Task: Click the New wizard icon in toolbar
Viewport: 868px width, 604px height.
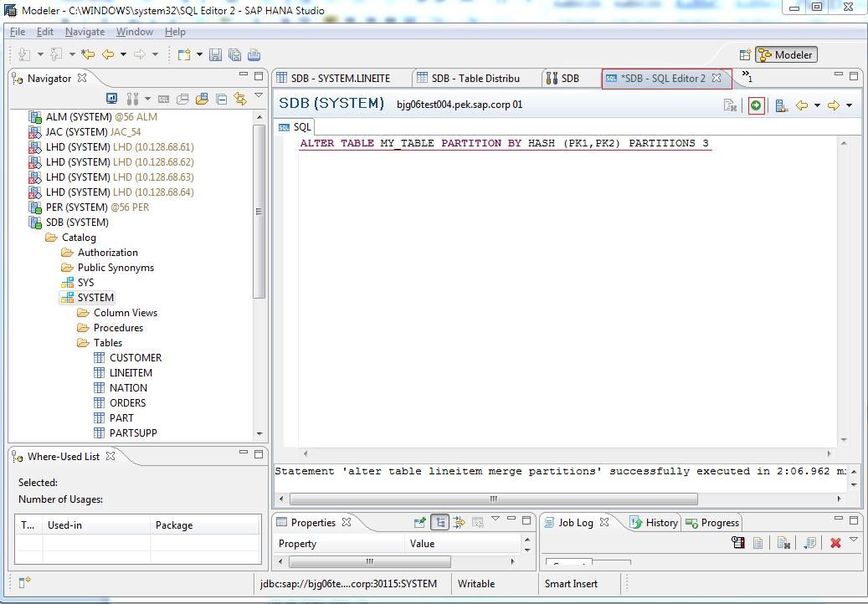Action: tap(184, 54)
